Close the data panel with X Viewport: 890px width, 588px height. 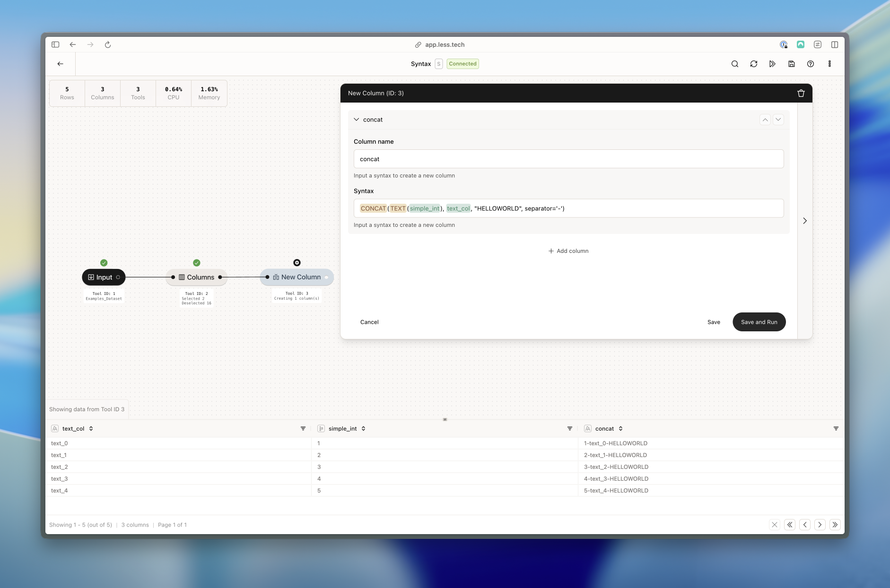pyautogui.click(x=775, y=525)
